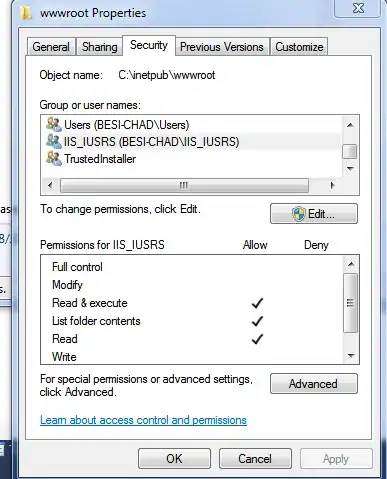Click the Object name path C:\inetpub\wwwroot
Viewport: 387px width, 479px height.
click(167, 75)
